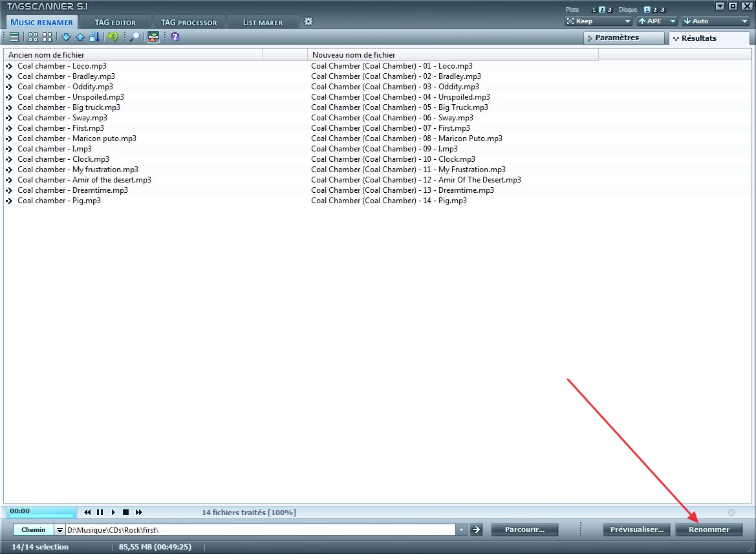Click the Chemin button
756x554 pixels.
pyautogui.click(x=33, y=530)
